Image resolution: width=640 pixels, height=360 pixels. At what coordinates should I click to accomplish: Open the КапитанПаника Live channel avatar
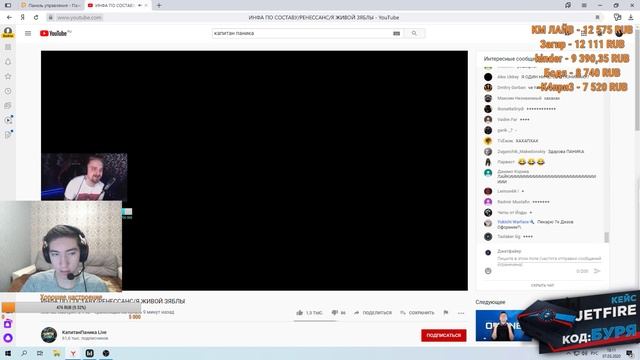(49, 335)
